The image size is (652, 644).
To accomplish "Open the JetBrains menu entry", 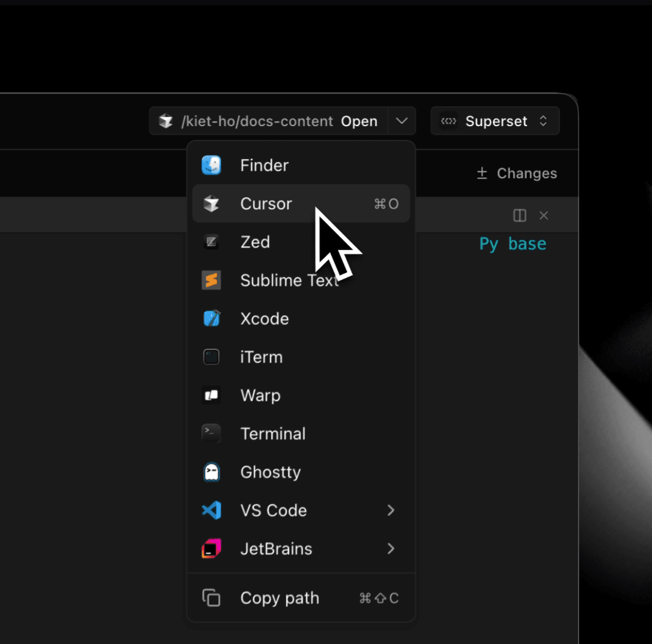I will tap(301, 549).
